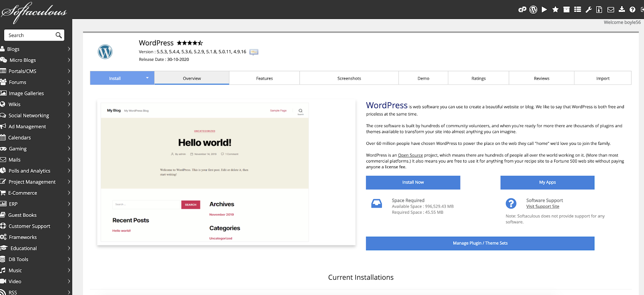
Task: Click the Space Required inbox icon
Action: click(377, 204)
